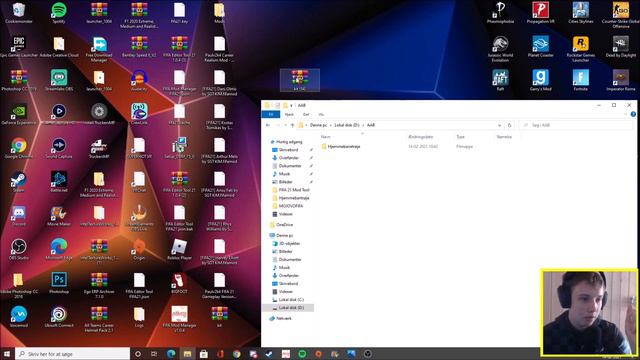Click Denne pc in address path
The width and height of the screenshot is (640, 360).
pos(318,125)
